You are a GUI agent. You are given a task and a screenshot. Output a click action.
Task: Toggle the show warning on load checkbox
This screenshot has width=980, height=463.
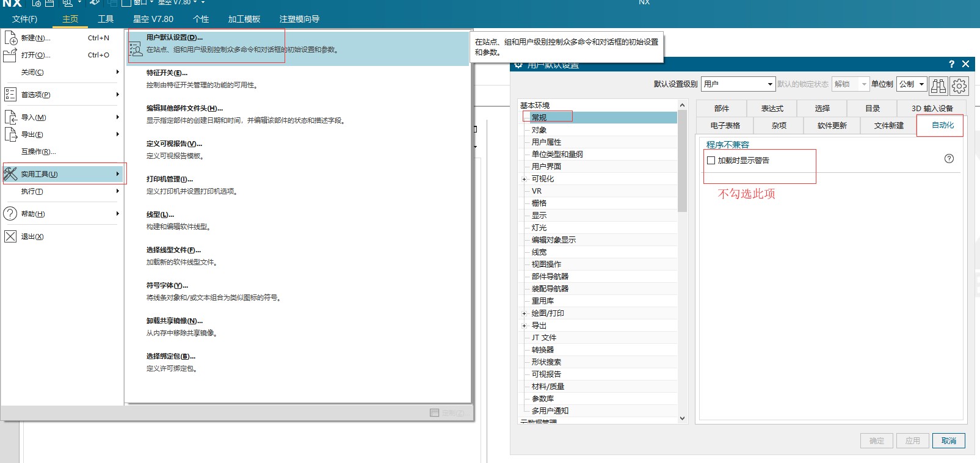pyautogui.click(x=711, y=161)
